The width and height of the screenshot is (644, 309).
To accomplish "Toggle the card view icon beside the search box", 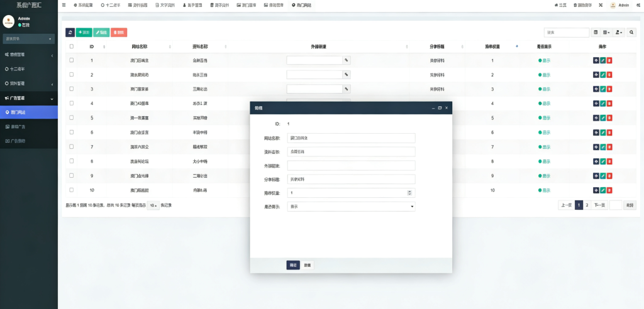I will click(596, 33).
